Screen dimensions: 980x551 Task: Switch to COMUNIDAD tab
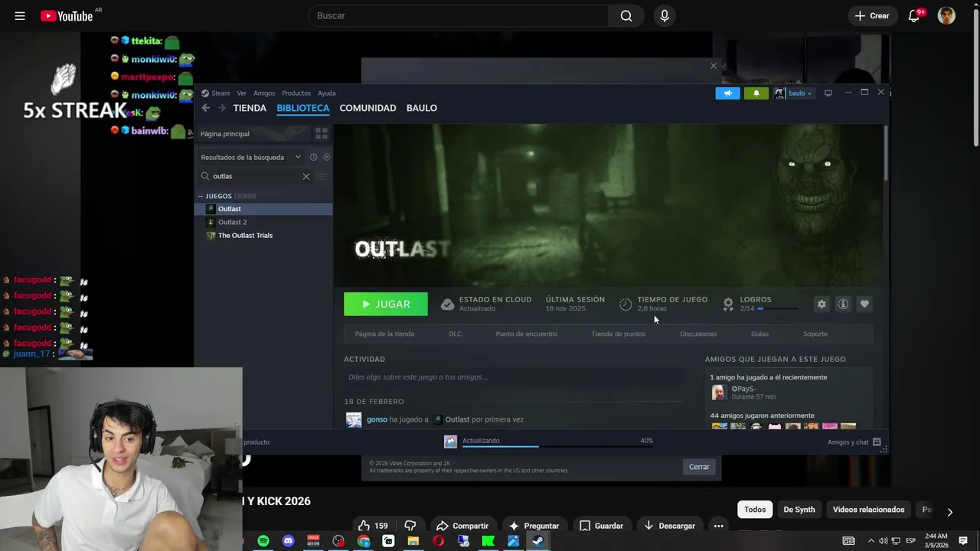pyautogui.click(x=367, y=108)
